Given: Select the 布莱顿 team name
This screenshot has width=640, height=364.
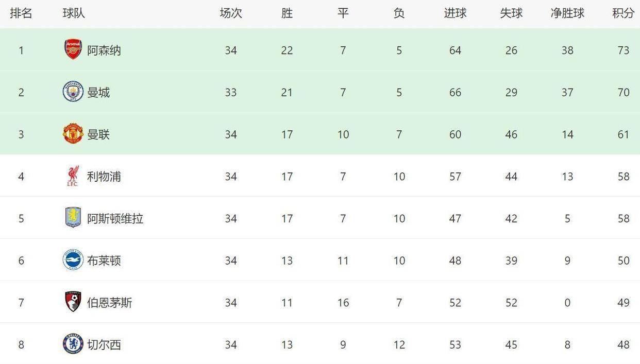Looking at the screenshot, I should click(x=104, y=261).
